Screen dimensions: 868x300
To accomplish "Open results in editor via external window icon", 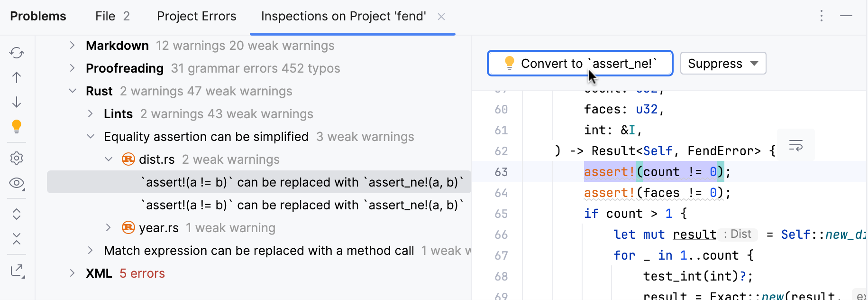I will click(x=17, y=270).
